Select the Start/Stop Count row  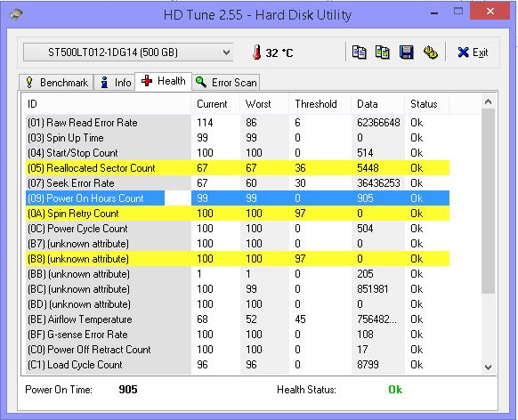[x=238, y=153]
